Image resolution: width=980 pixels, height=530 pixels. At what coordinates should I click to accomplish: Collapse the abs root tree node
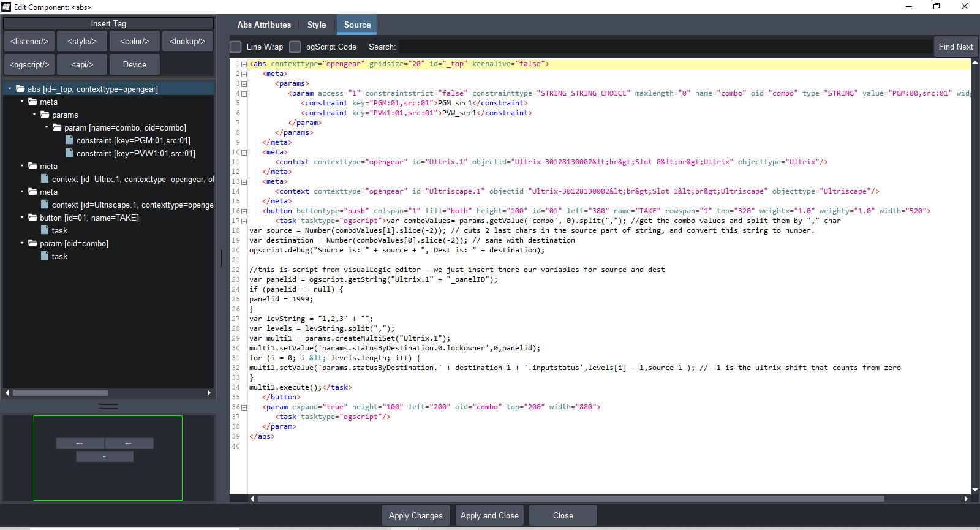point(10,89)
